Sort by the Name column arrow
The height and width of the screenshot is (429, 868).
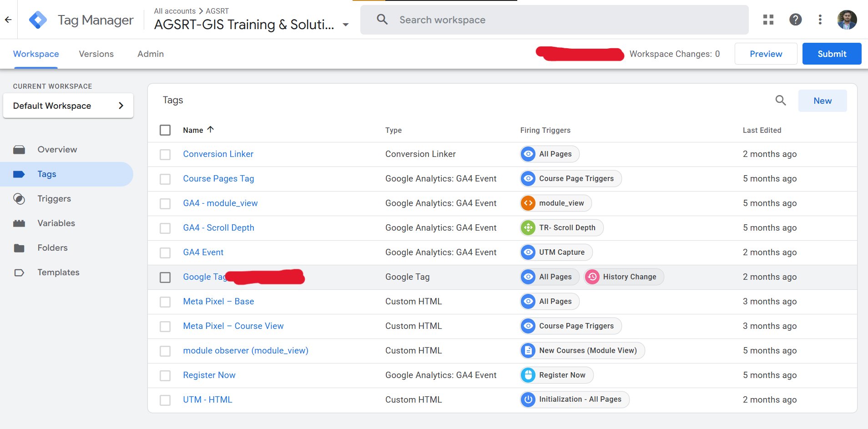210,130
